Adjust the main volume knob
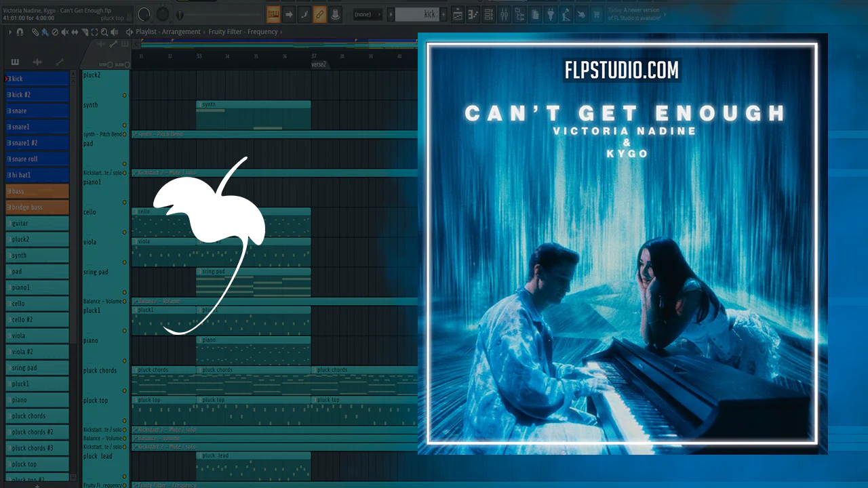868x488 pixels. 144,14
